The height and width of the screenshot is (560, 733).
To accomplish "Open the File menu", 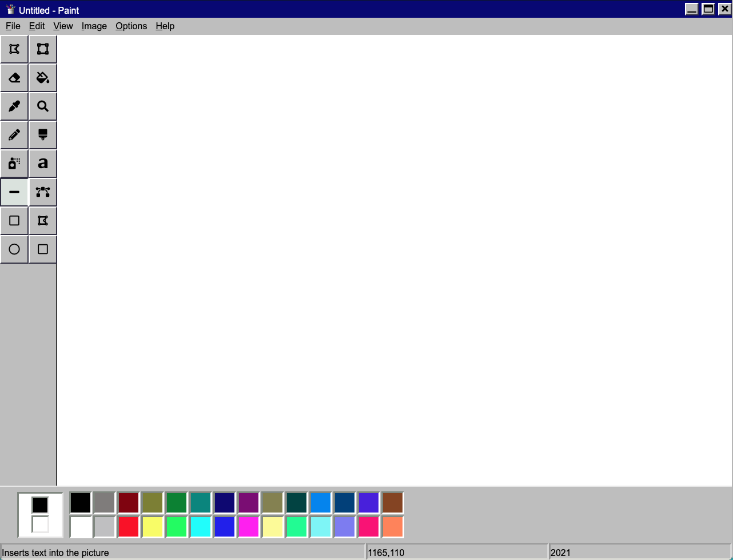I will (13, 26).
